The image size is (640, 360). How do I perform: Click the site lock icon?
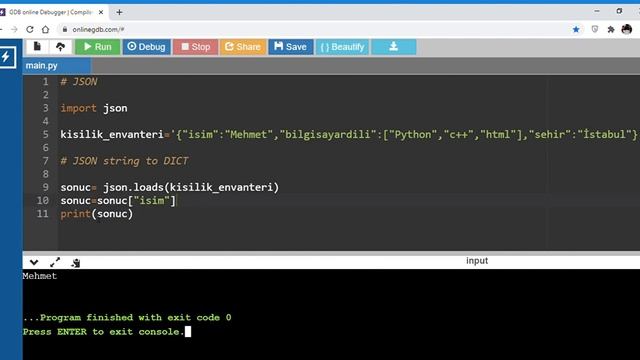tap(64, 29)
